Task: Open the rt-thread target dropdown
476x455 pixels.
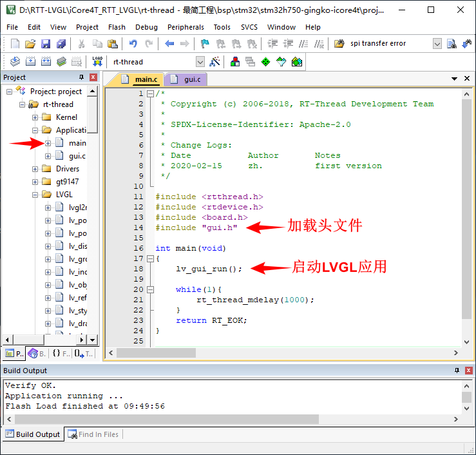Action: point(200,62)
